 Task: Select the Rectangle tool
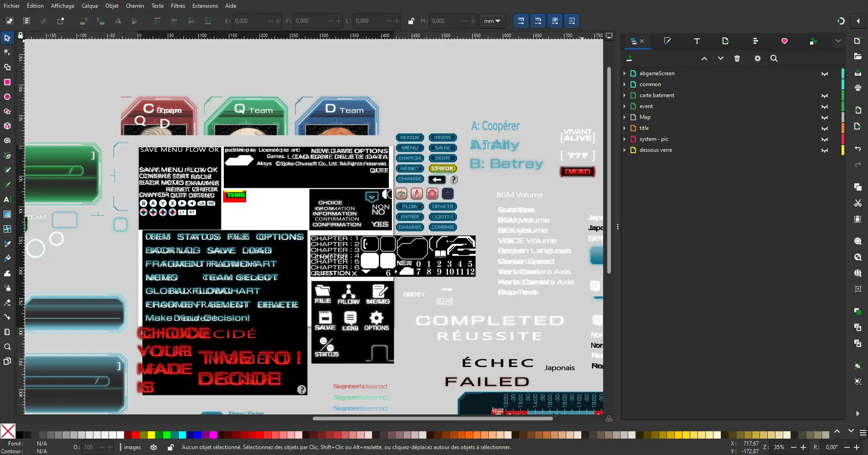[7, 82]
